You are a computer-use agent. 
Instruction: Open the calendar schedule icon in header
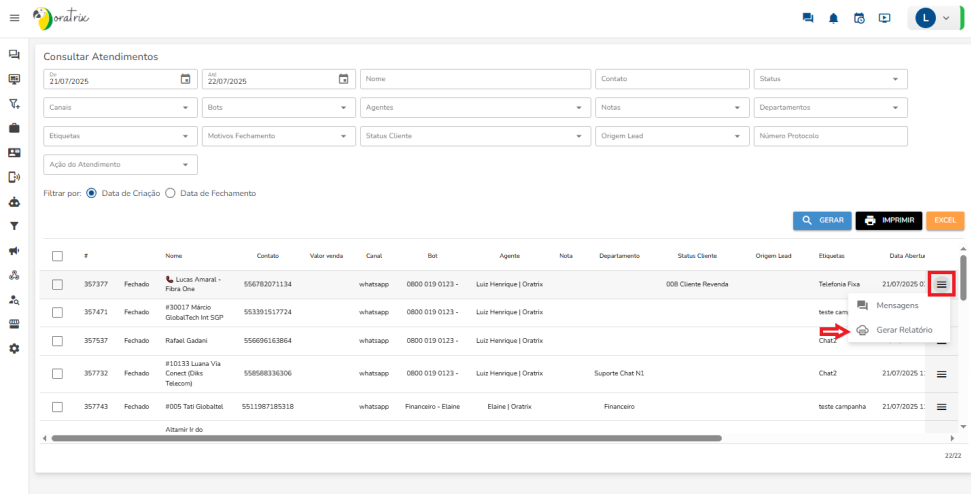(859, 18)
